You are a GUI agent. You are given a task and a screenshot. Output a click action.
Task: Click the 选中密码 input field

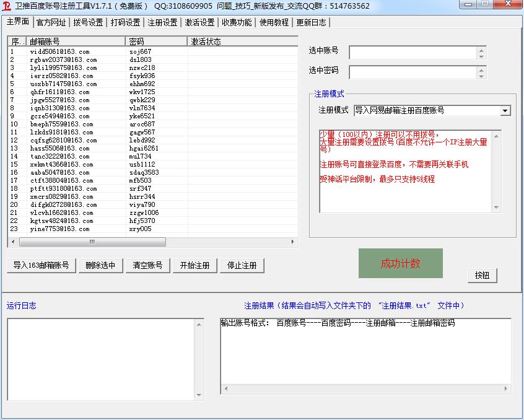[413, 72]
